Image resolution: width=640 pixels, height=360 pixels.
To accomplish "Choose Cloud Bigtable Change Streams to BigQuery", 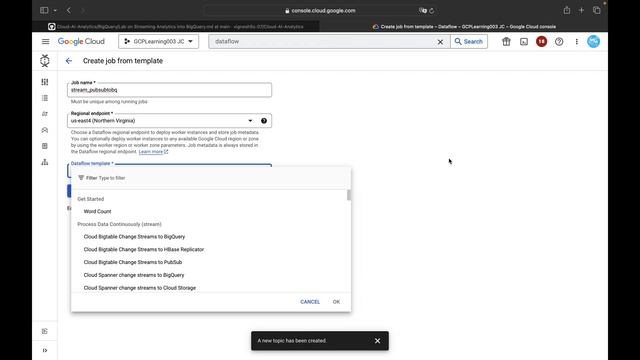I will (x=134, y=237).
